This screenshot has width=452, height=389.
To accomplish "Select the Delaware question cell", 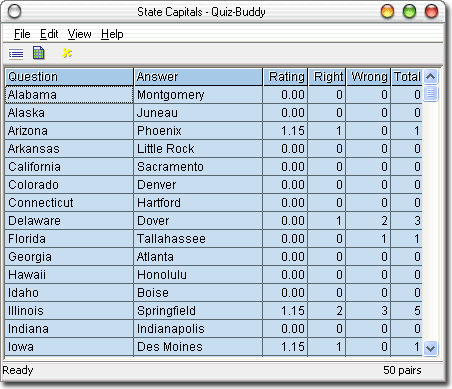I will pyautogui.click(x=69, y=221).
